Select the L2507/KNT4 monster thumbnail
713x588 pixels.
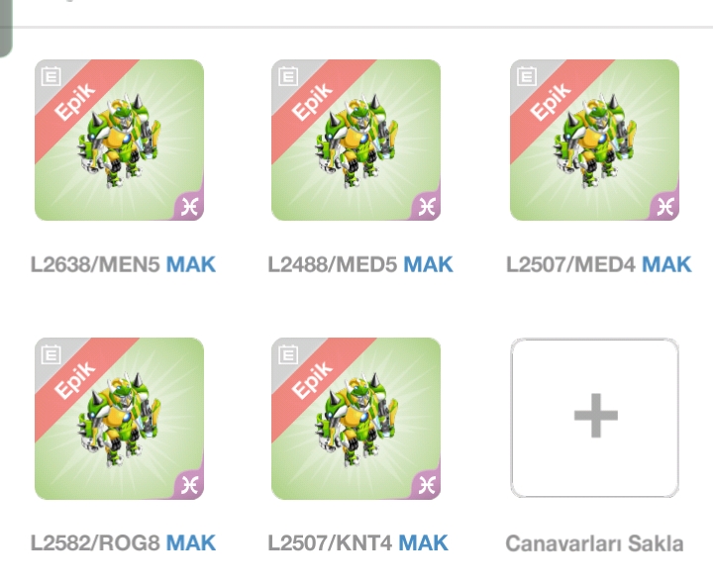coord(356,419)
